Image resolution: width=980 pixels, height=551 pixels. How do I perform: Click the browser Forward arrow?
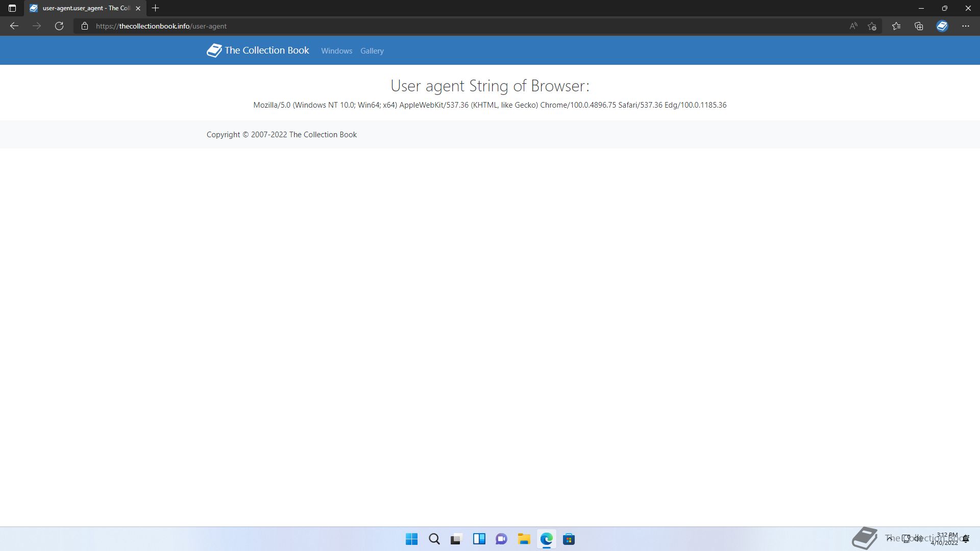[x=37, y=26]
